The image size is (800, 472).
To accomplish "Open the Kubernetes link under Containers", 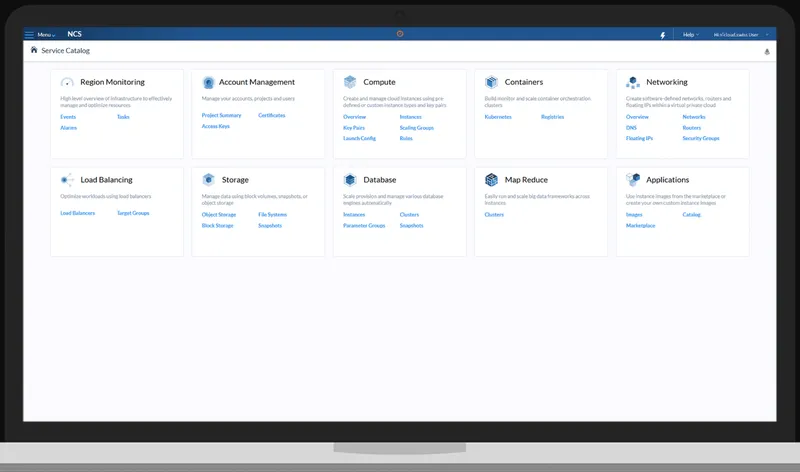I will tap(498, 117).
